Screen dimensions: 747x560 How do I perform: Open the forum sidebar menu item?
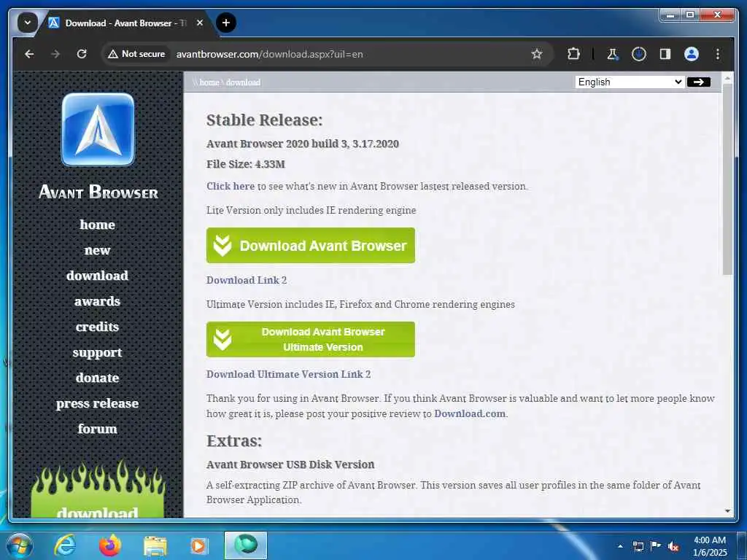click(x=97, y=429)
